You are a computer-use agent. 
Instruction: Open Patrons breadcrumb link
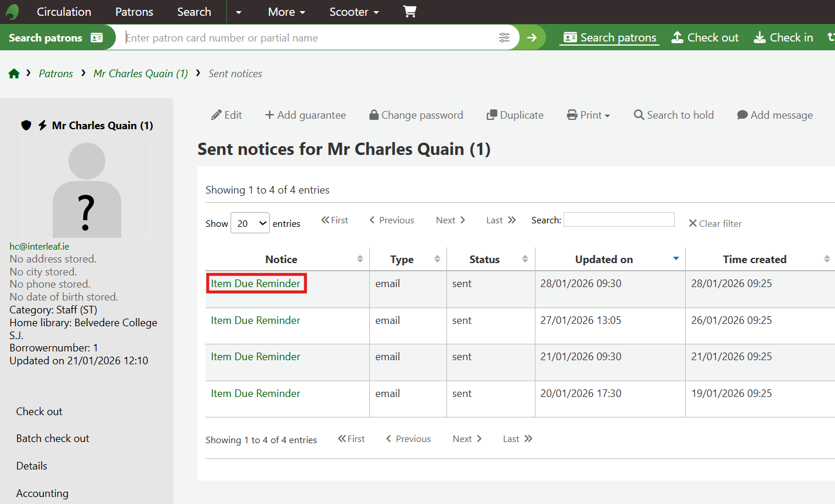pyautogui.click(x=56, y=74)
